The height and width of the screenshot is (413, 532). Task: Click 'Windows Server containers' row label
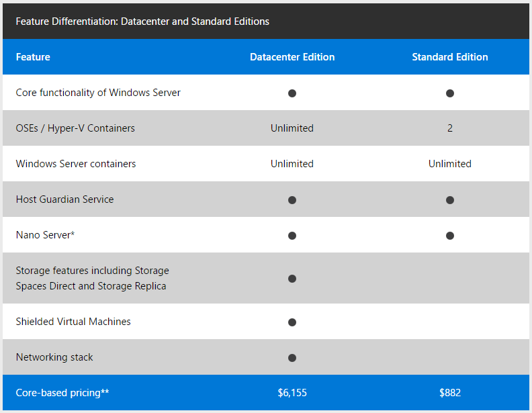coord(76,164)
